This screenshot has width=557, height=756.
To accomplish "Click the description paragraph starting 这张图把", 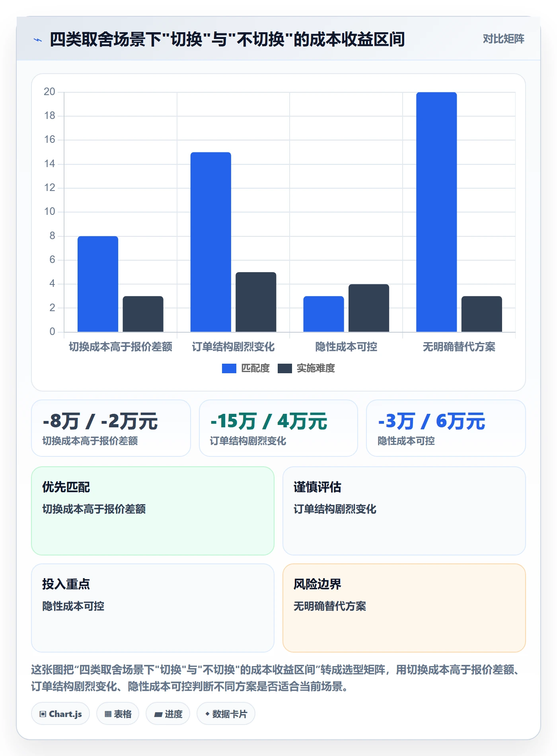I will 276,678.
